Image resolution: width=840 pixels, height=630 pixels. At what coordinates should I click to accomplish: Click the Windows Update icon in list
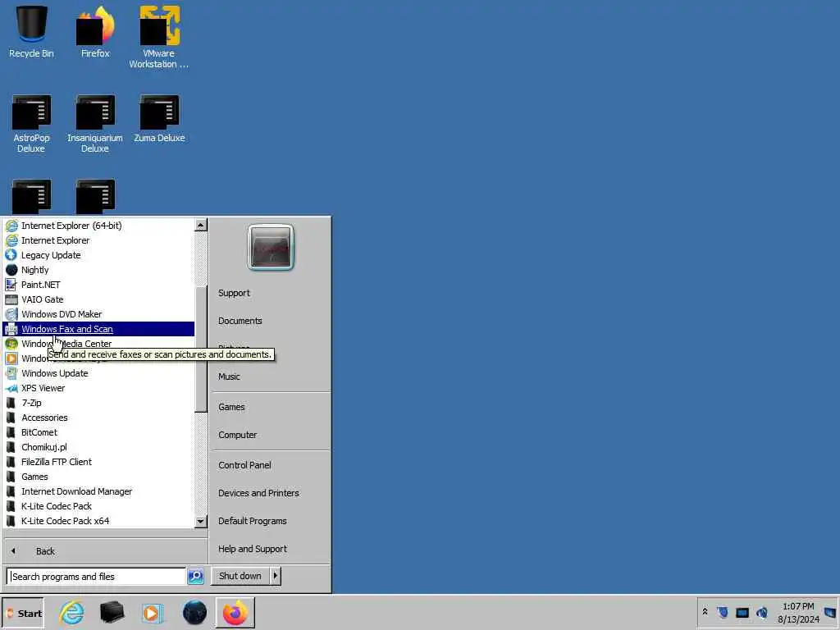tap(11, 373)
